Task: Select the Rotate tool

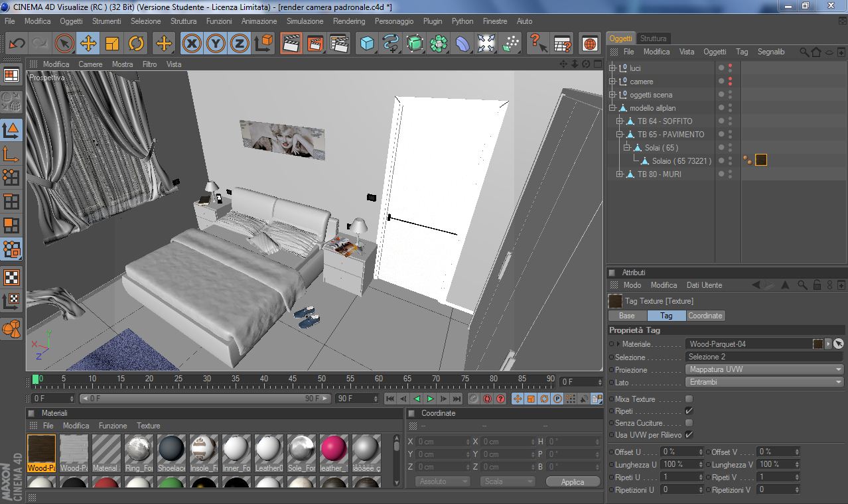Action: point(136,44)
